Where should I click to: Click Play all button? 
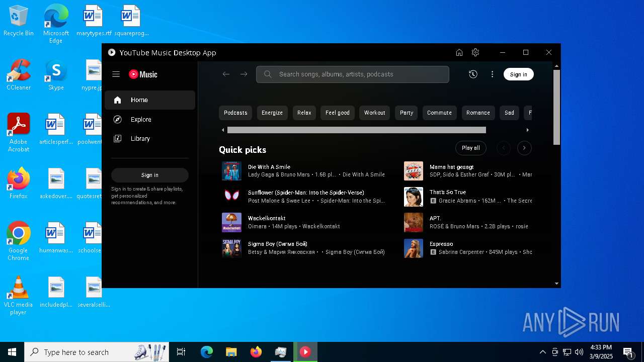[470, 148]
